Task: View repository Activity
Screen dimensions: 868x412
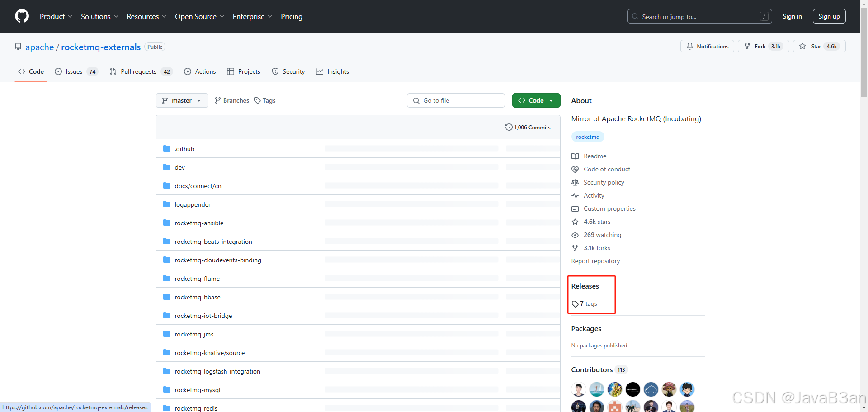Action: [x=588, y=195]
